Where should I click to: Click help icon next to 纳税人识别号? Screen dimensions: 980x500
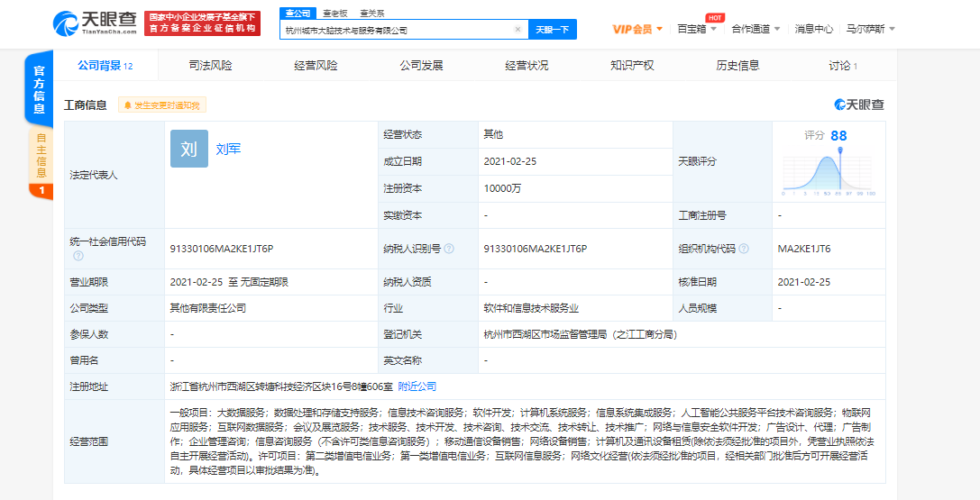449,249
